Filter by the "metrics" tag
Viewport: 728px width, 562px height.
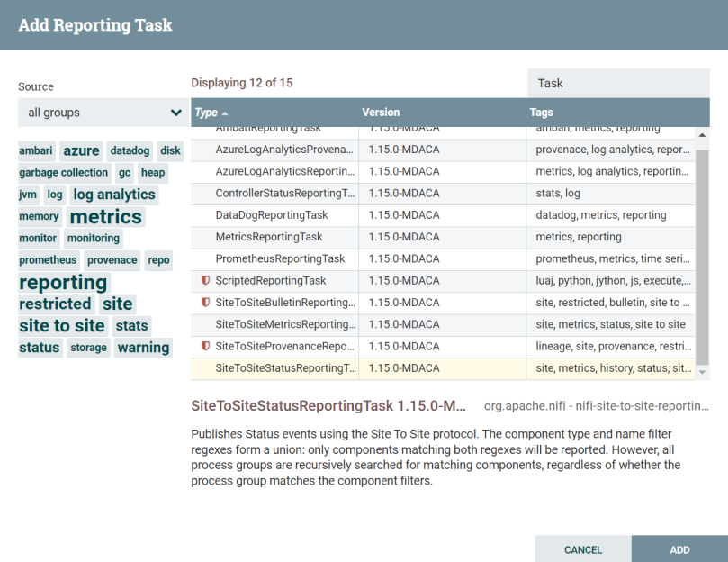(x=105, y=216)
